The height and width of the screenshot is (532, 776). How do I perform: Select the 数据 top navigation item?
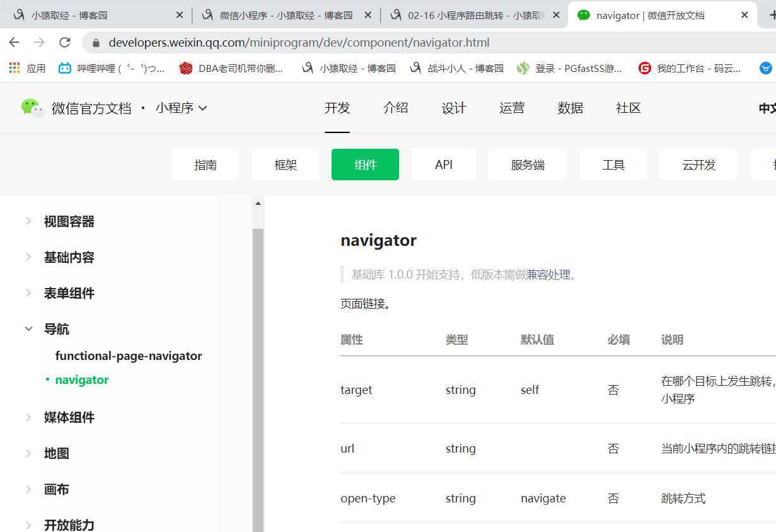pos(570,108)
